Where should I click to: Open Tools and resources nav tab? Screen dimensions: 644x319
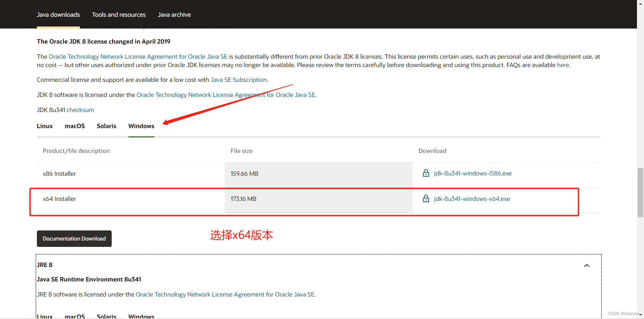(119, 14)
